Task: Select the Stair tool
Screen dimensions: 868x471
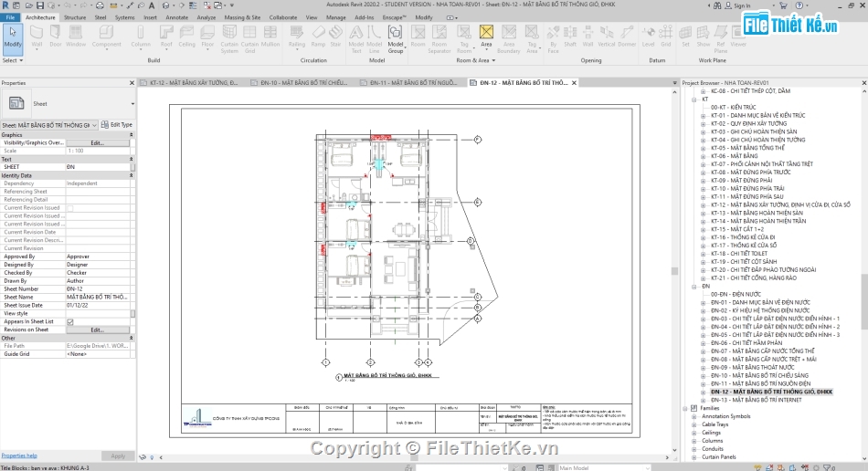Action: tap(335, 37)
